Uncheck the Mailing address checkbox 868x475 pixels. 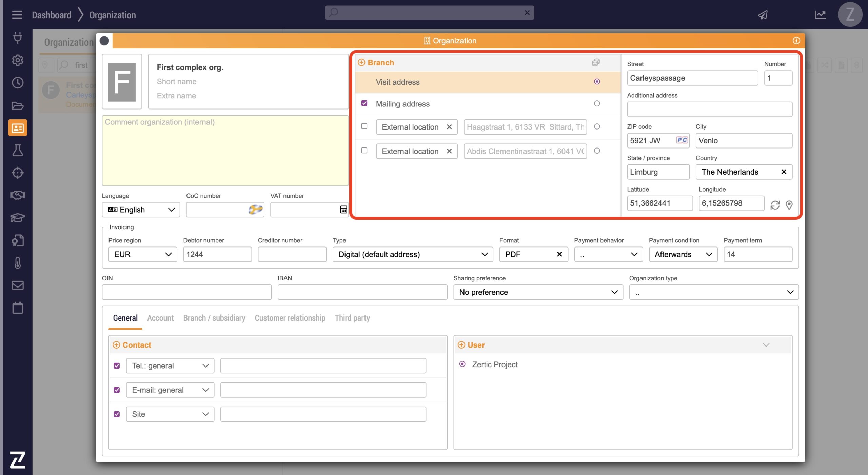[364, 103]
